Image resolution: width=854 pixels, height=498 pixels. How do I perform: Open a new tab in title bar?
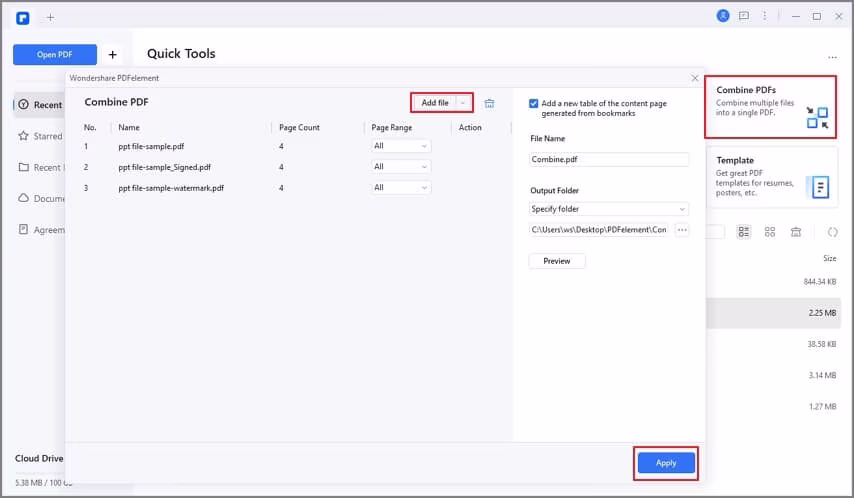(50, 17)
